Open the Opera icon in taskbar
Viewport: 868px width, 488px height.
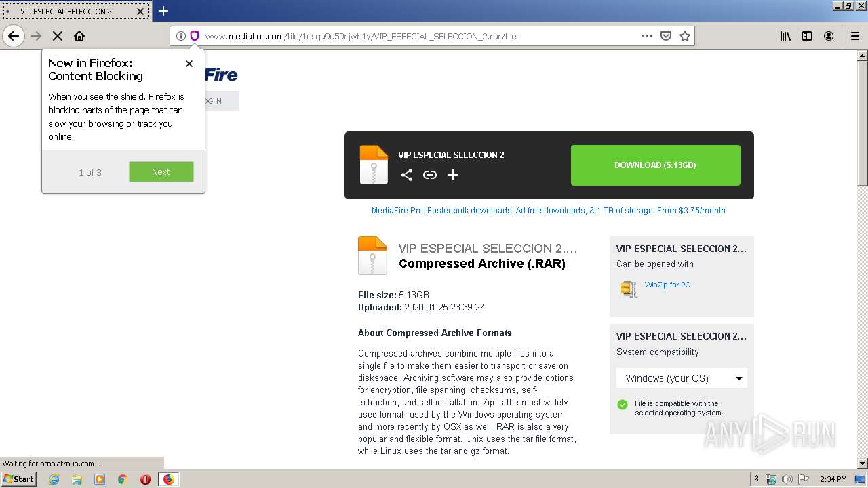[145, 479]
